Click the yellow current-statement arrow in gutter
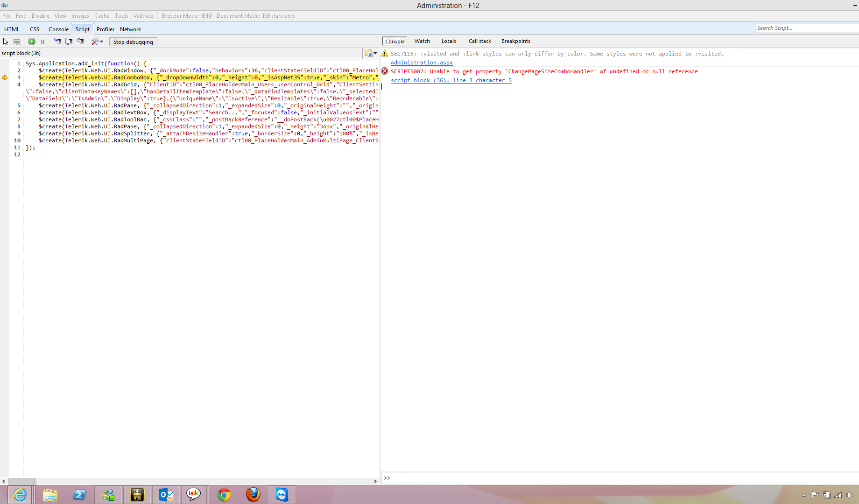 coord(5,77)
